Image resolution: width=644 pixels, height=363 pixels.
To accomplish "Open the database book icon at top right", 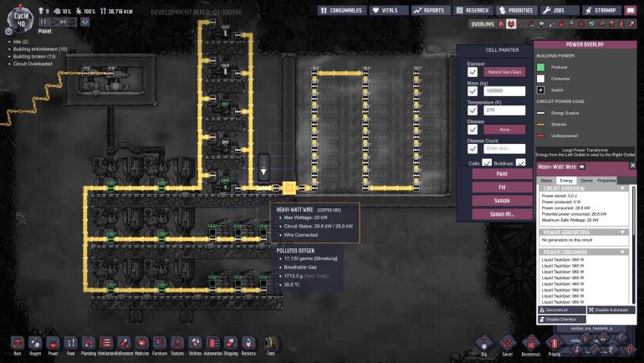I will click(630, 10).
